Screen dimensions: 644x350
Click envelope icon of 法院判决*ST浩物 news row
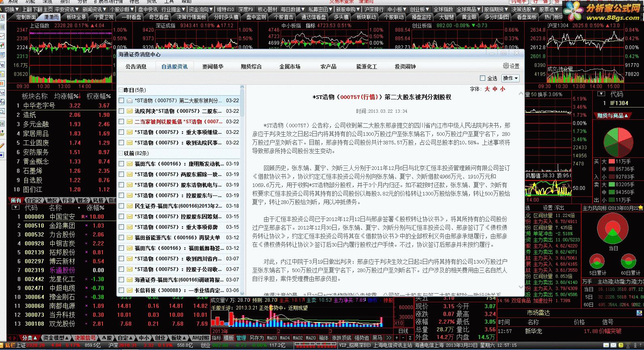click(130, 111)
